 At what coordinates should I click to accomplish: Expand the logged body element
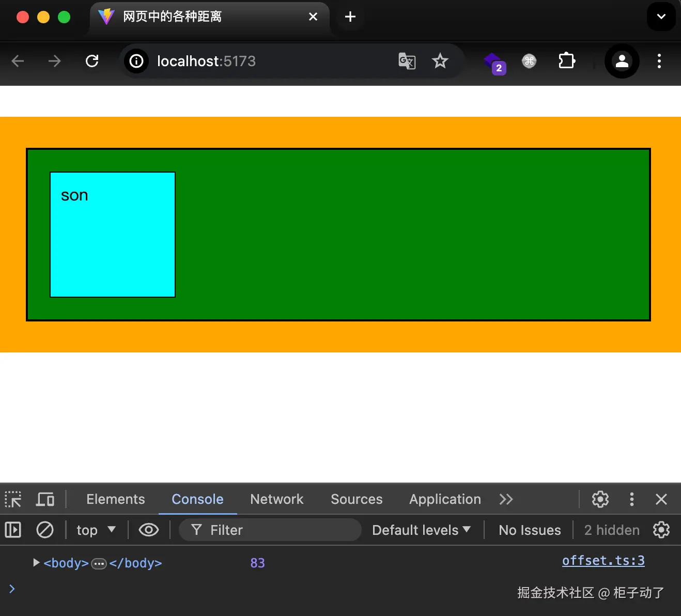click(x=36, y=563)
